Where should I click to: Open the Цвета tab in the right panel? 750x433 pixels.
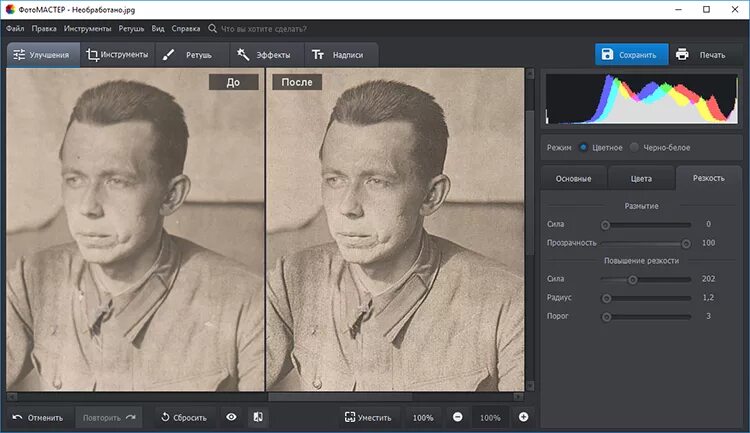pos(641,179)
